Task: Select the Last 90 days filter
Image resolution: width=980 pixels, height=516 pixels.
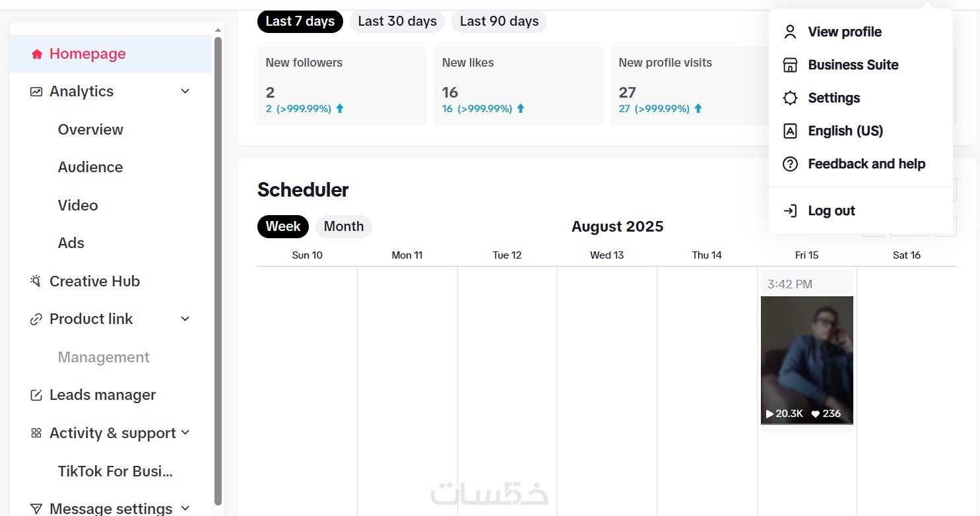Action: (499, 21)
